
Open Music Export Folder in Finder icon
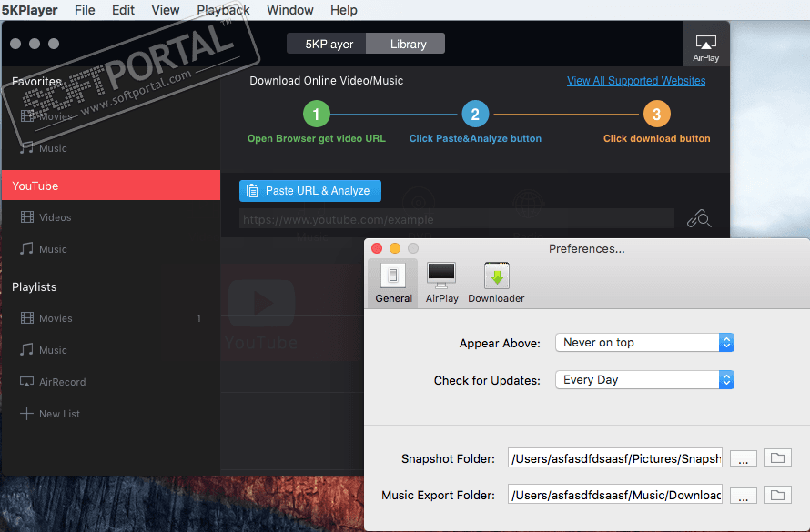pos(777,496)
